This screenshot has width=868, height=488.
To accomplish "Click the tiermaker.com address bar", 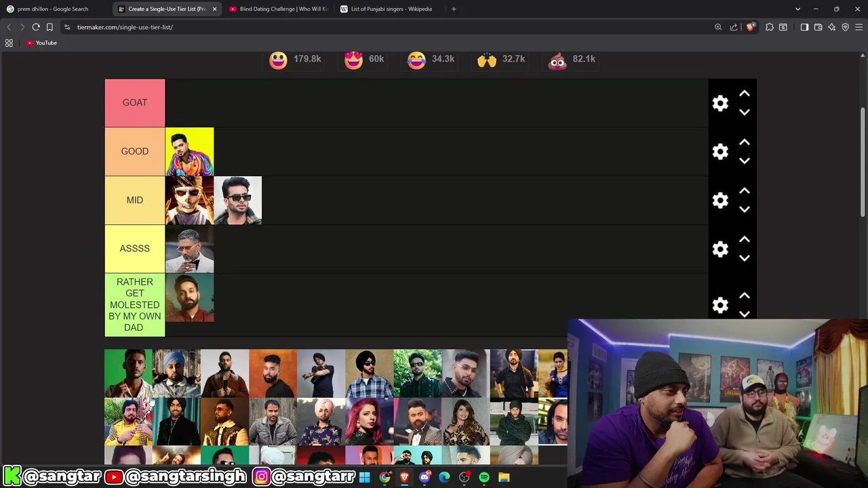I will coord(387,27).
